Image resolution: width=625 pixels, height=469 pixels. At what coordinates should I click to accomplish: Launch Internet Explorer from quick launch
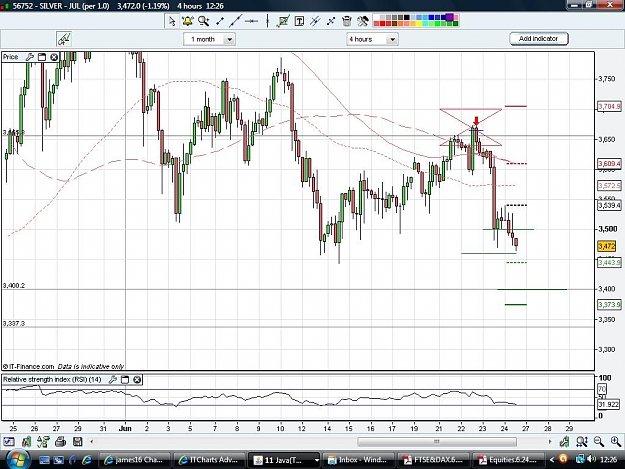87,460
